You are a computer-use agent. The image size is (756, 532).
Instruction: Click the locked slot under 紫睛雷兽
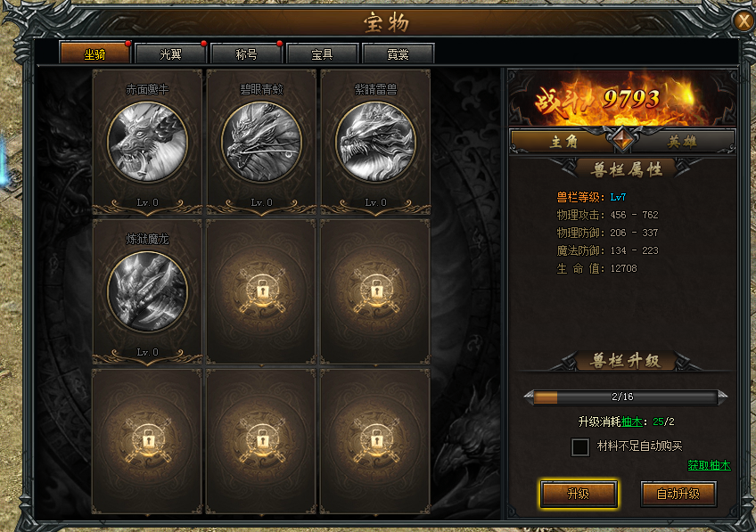(375, 291)
